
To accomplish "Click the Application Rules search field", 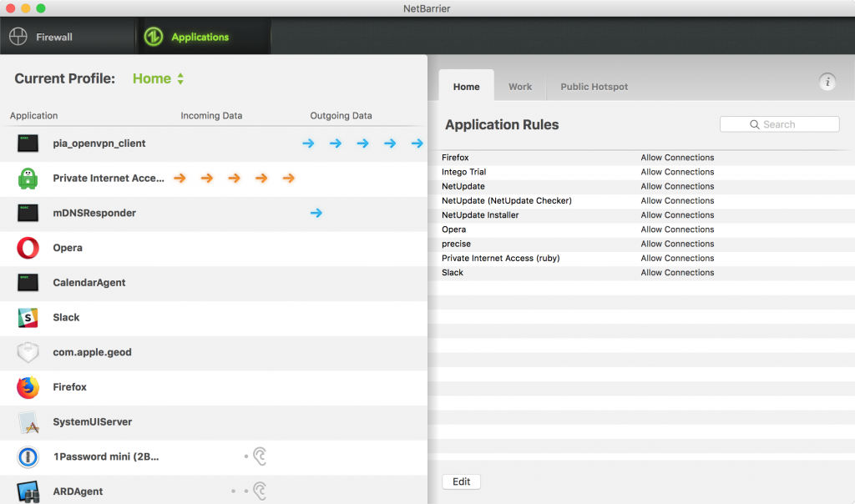I will pyautogui.click(x=779, y=124).
